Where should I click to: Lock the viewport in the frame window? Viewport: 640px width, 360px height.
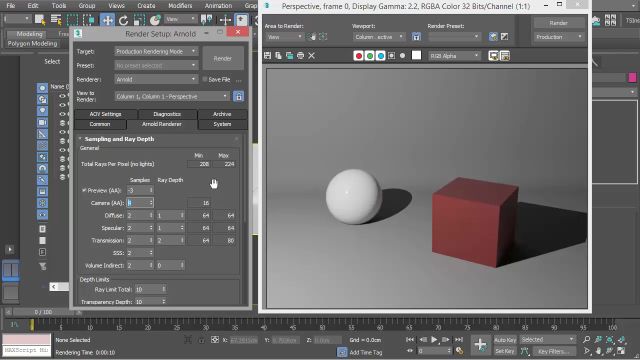(416, 37)
